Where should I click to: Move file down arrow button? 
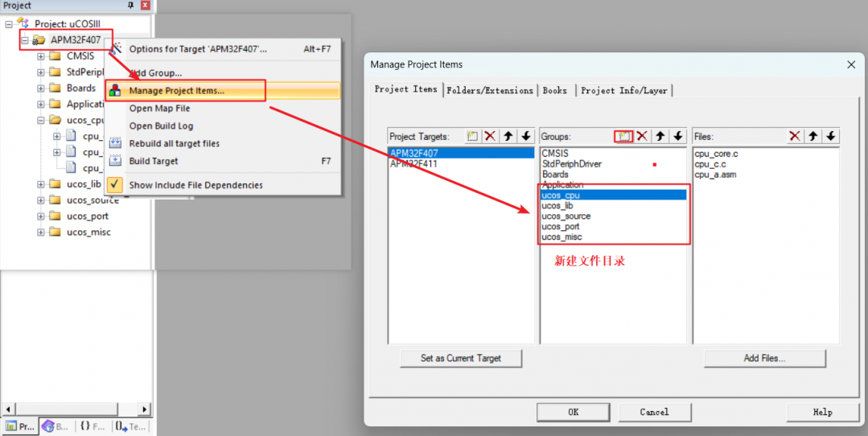click(x=830, y=136)
